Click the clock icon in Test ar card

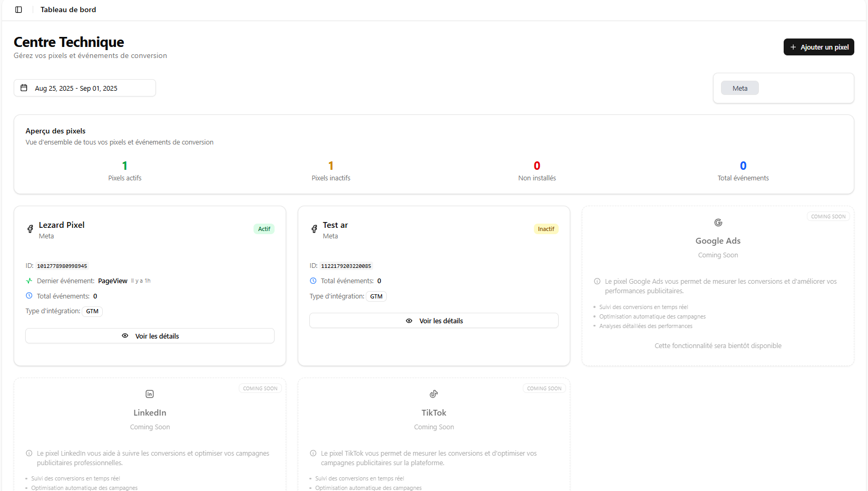coord(313,281)
